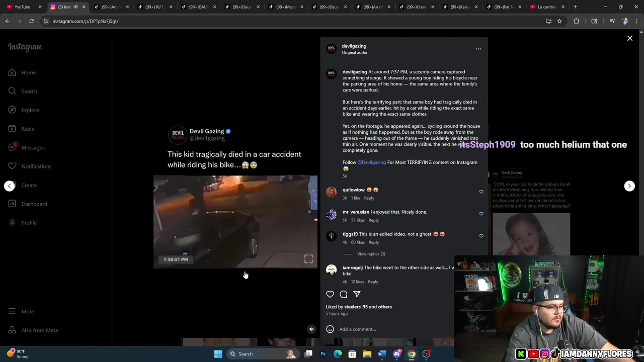Screen dimensions: 644x362
Task: Reload the Instagram page
Action: pos(31,21)
